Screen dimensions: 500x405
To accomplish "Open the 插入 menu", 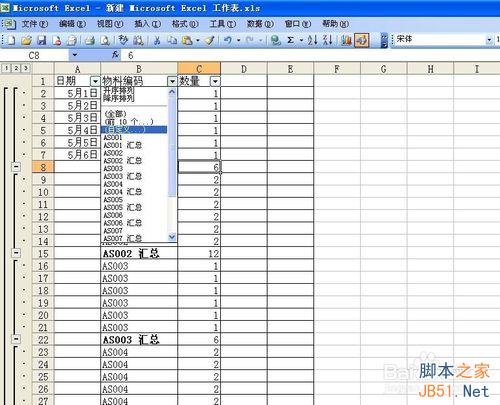I will click(148, 24).
